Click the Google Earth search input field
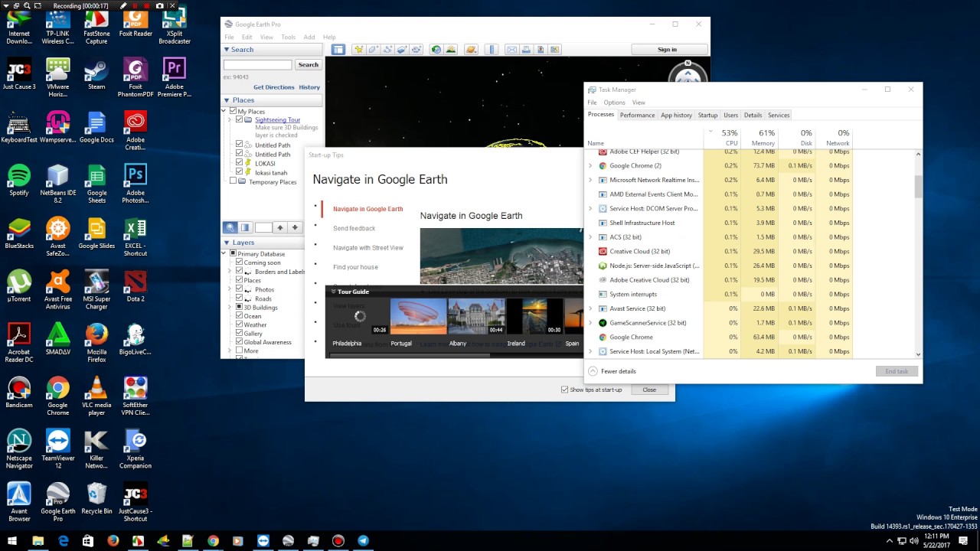This screenshot has width=980, height=551. point(257,65)
